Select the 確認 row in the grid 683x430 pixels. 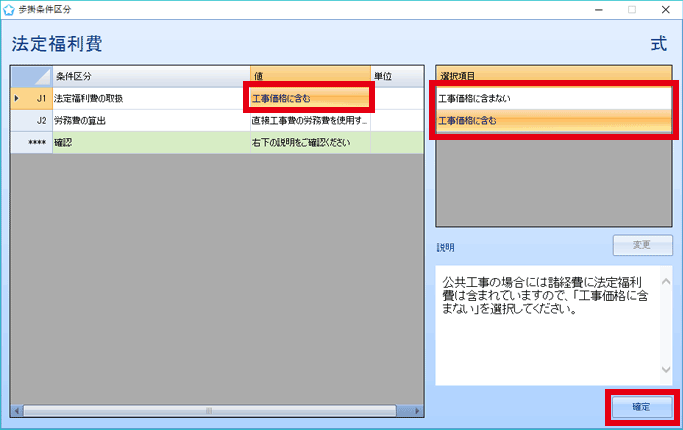(x=150, y=143)
